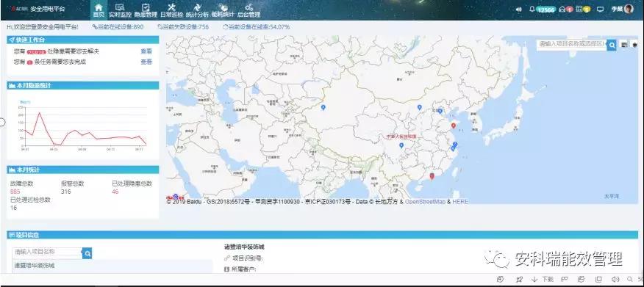Click the 当前失联设备:756 status text
Viewport: 644px width, 287px height.
[183, 27]
